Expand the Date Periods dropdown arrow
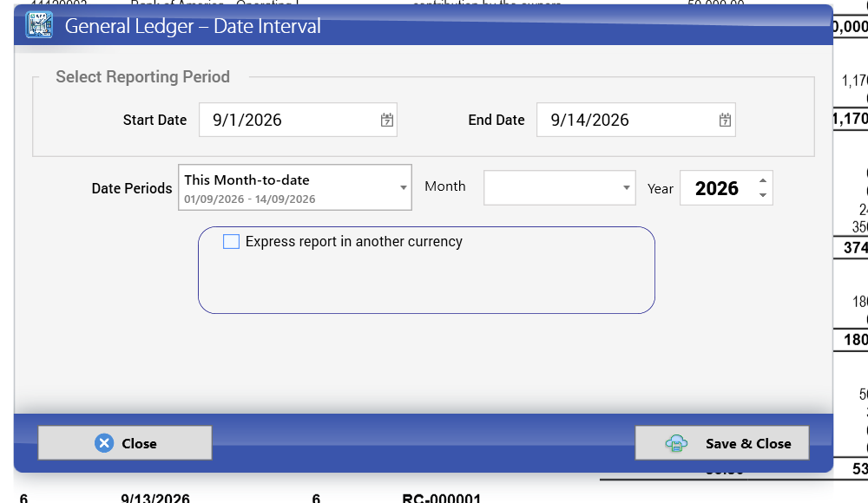Viewport: 868px width, 503px height. [404, 187]
